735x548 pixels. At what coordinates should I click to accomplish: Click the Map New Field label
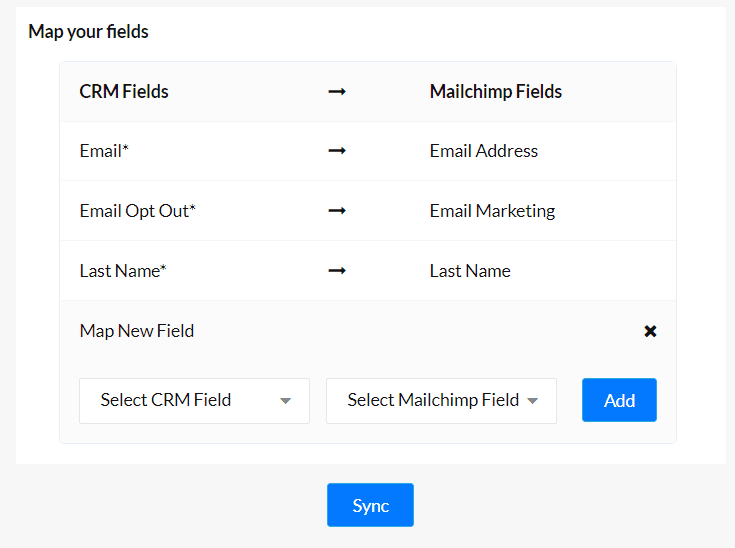click(x=137, y=331)
